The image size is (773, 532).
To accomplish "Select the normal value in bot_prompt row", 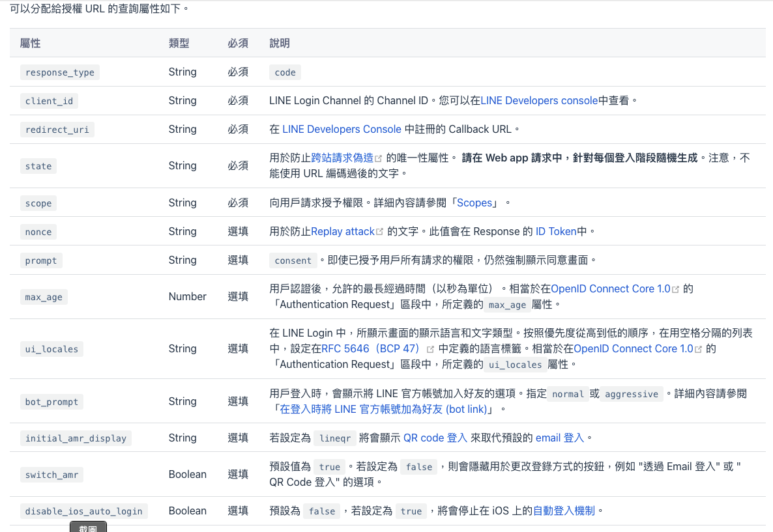I will [568, 394].
